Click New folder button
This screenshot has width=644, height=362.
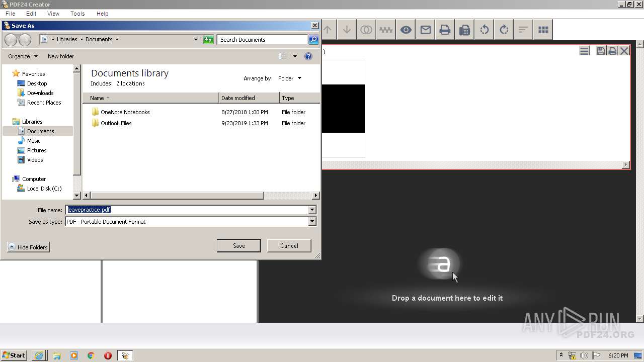(61, 56)
